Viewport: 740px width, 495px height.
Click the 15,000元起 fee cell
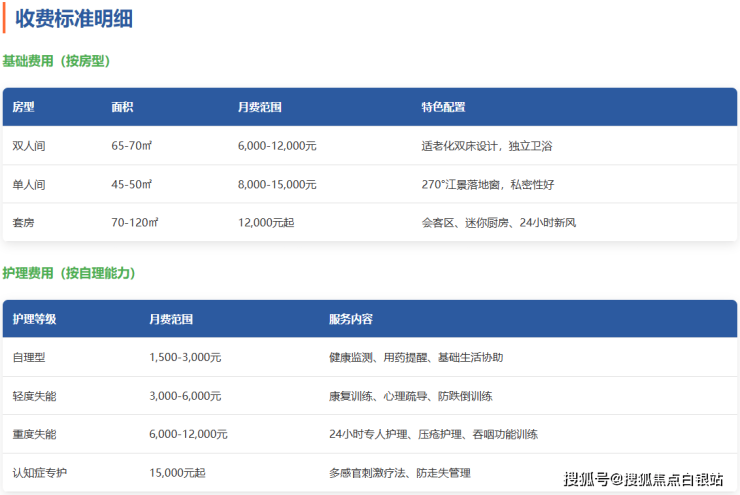point(177,472)
